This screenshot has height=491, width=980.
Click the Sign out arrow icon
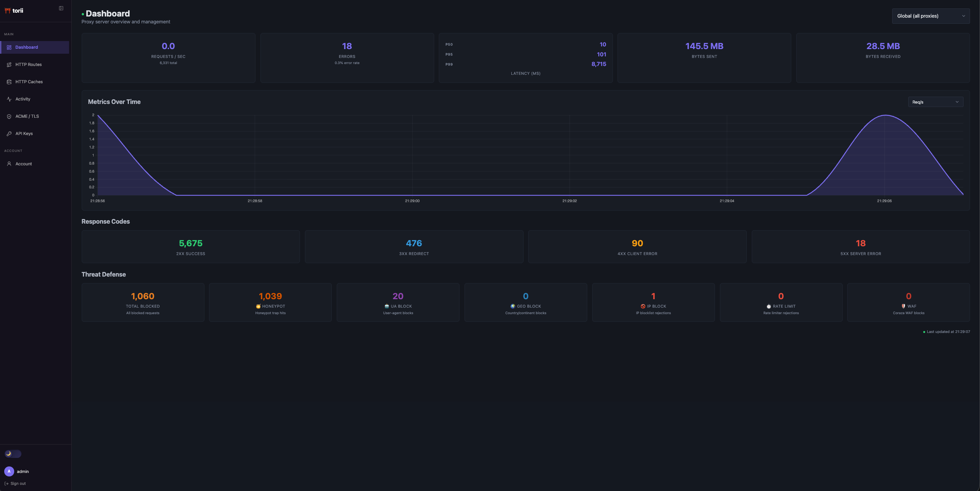[7, 484]
